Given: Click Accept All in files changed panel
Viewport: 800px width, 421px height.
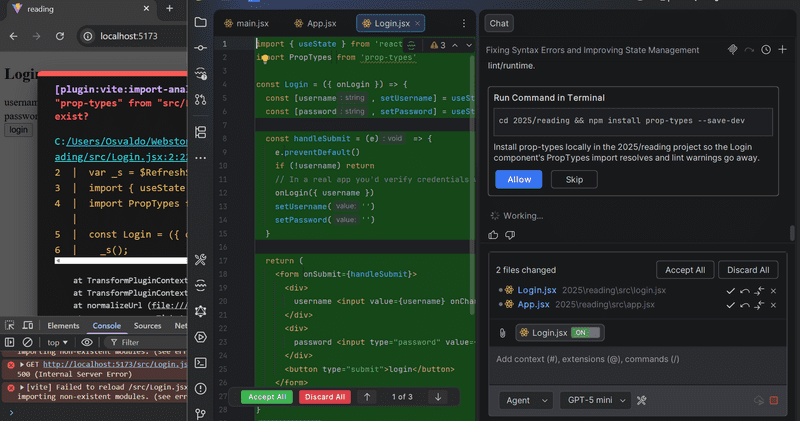Looking at the screenshot, I should coord(685,270).
